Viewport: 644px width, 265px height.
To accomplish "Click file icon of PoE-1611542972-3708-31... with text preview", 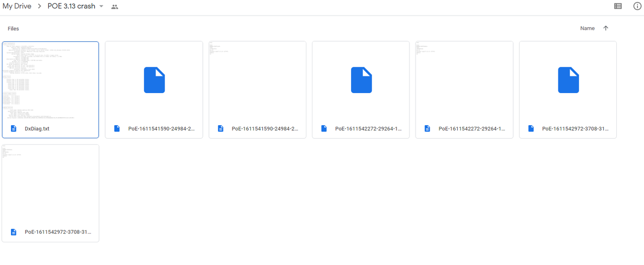I will pyautogui.click(x=14, y=232).
